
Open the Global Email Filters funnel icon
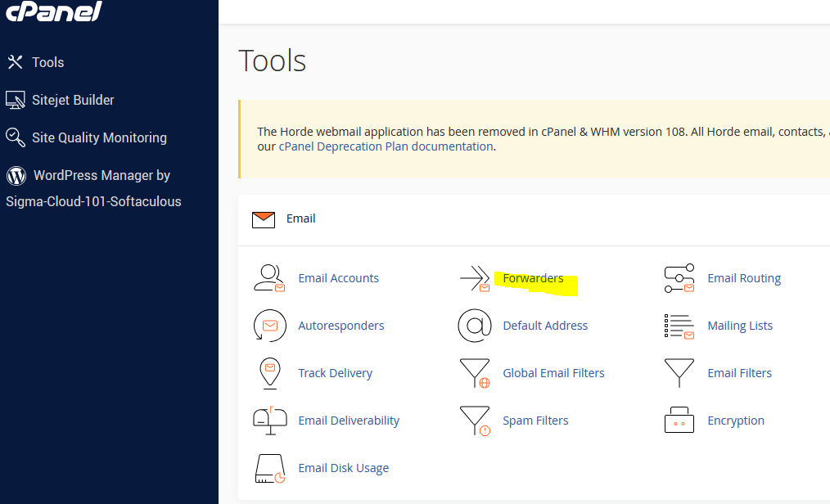coord(474,373)
